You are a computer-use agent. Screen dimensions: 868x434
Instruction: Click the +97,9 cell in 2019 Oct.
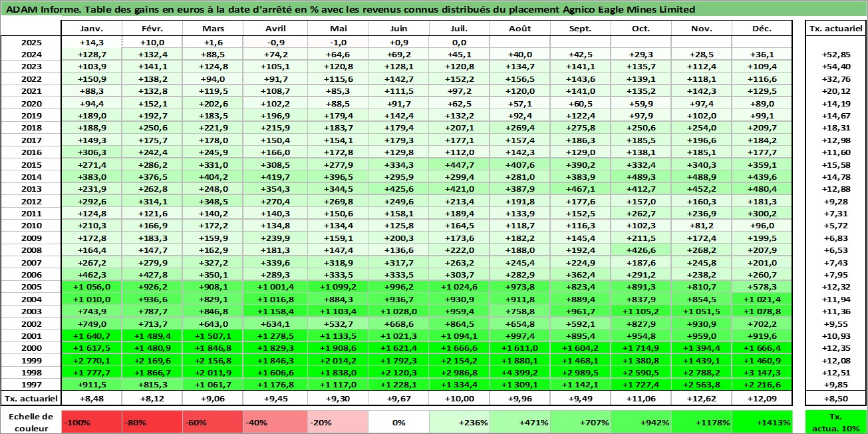pos(641,116)
